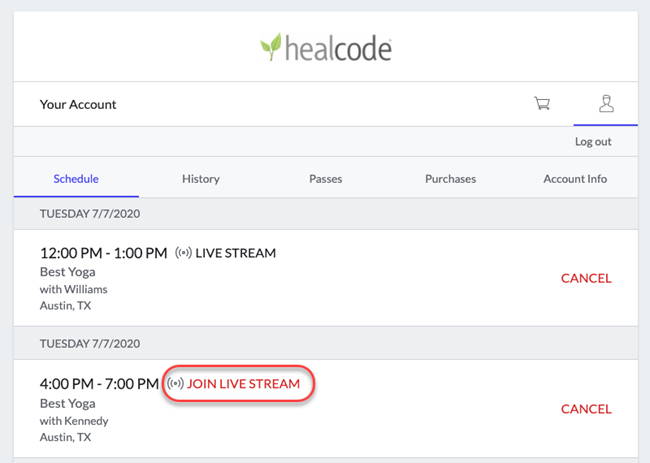Switch to the Schedule tab
The height and width of the screenshot is (463, 650).
(76, 179)
